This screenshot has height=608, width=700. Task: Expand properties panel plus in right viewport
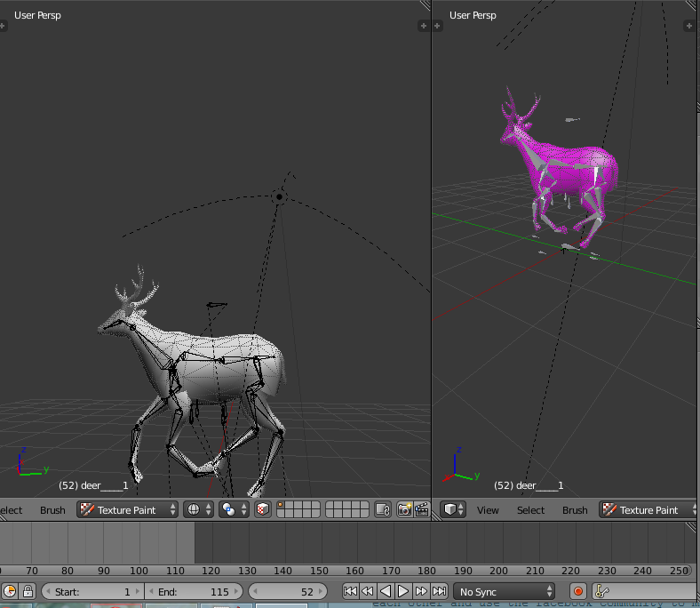click(x=688, y=26)
